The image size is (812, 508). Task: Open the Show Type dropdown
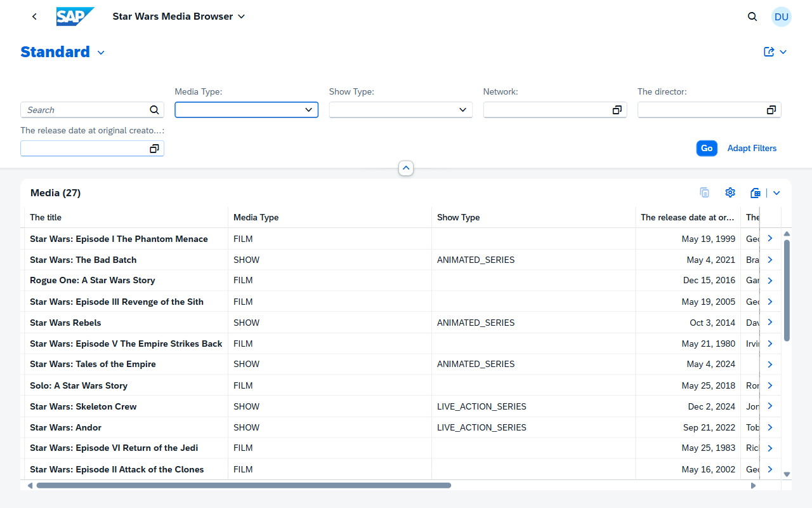[464, 110]
